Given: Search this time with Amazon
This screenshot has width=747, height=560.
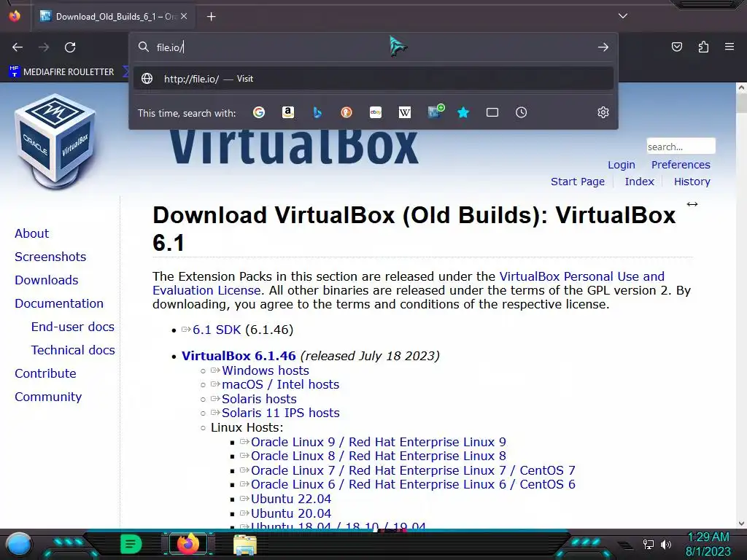Looking at the screenshot, I should click(287, 112).
